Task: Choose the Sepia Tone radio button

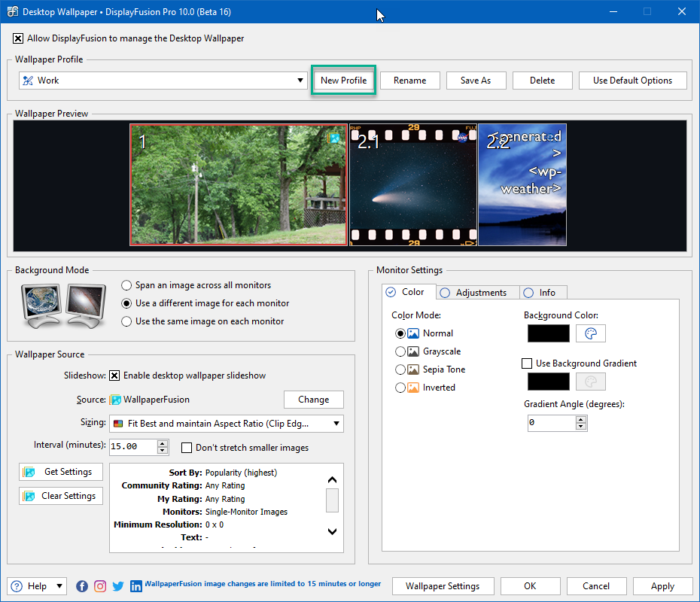Action: pos(400,369)
